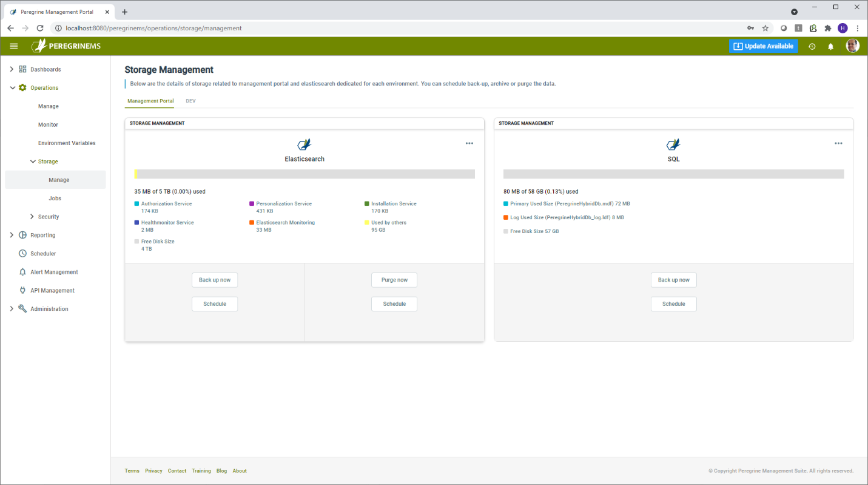Switch to the Management Portal tab
The width and height of the screenshot is (868, 485).
tap(150, 101)
